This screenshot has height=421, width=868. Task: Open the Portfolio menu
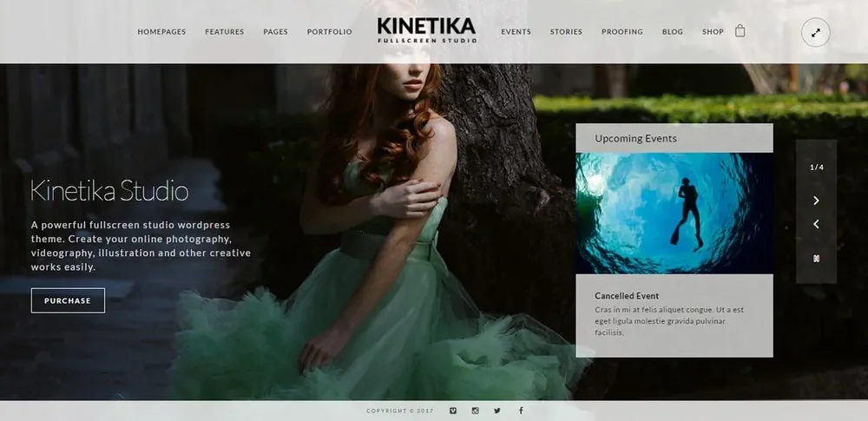pyautogui.click(x=329, y=31)
